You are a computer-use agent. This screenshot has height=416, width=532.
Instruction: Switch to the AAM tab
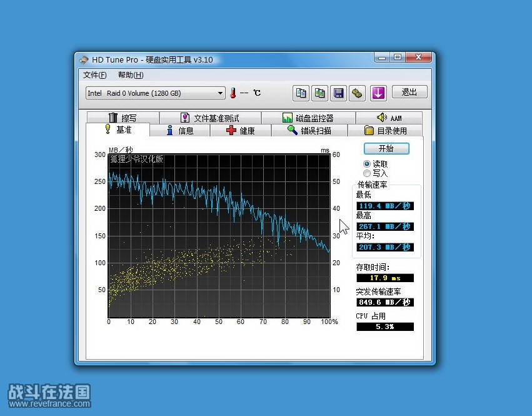click(389, 118)
